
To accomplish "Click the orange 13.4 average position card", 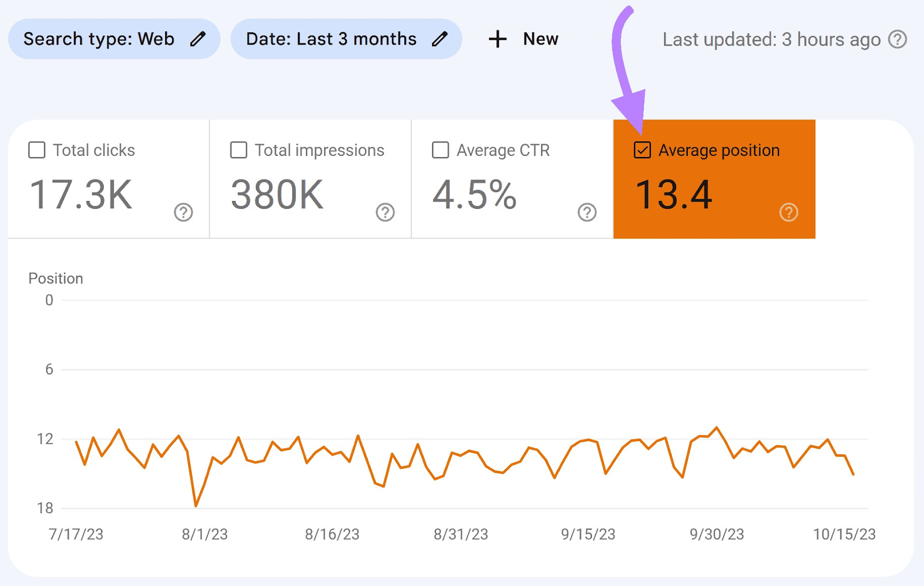I will pos(714,179).
